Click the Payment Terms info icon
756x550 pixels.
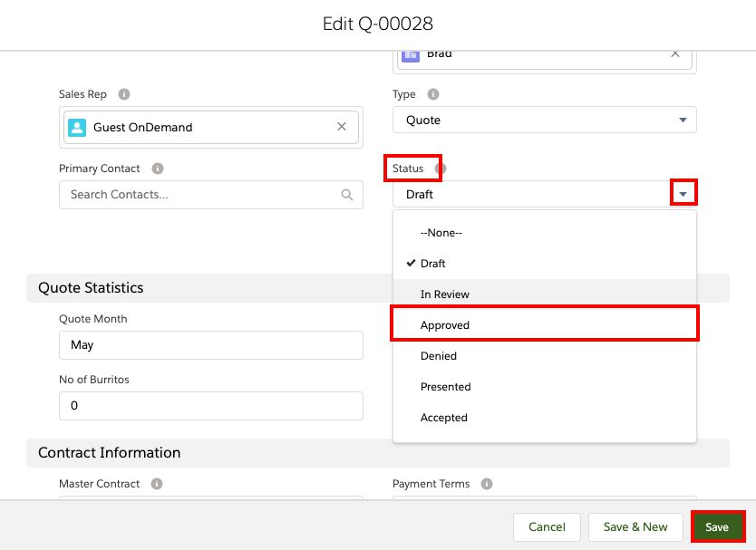(x=487, y=484)
